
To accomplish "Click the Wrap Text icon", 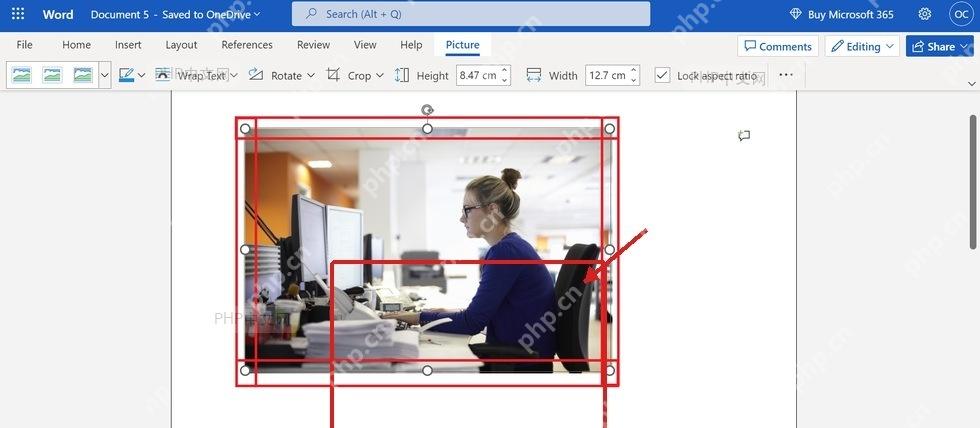I will point(162,74).
